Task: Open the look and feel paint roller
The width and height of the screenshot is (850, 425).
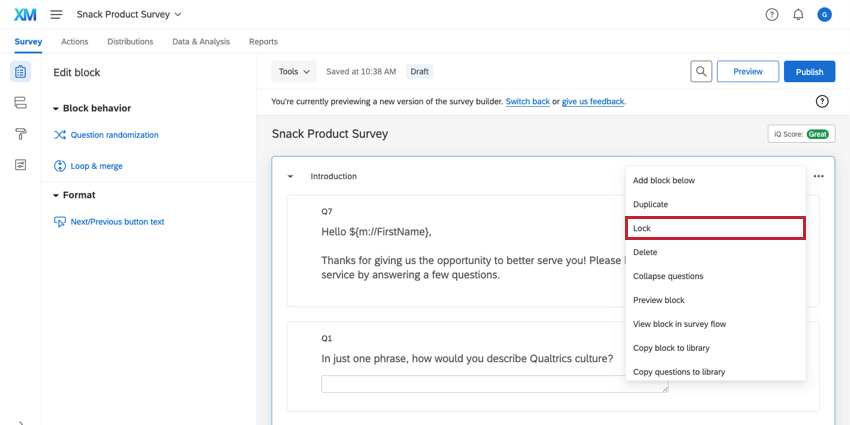Action: pos(21,134)
